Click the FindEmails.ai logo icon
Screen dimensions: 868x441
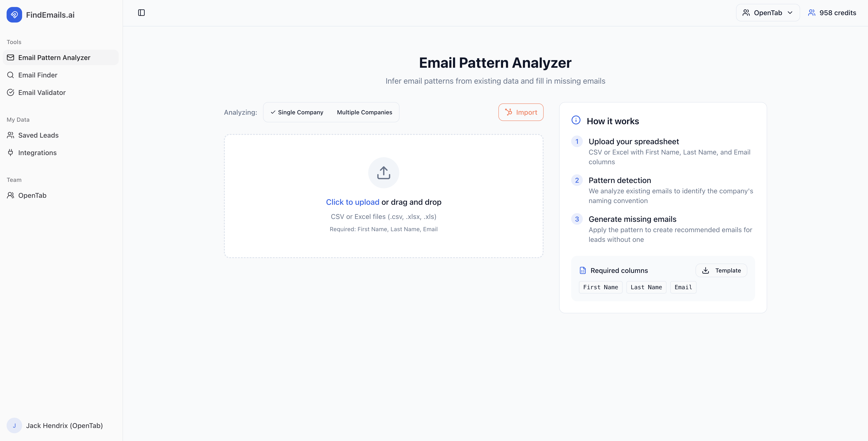[x=14, y=15]
